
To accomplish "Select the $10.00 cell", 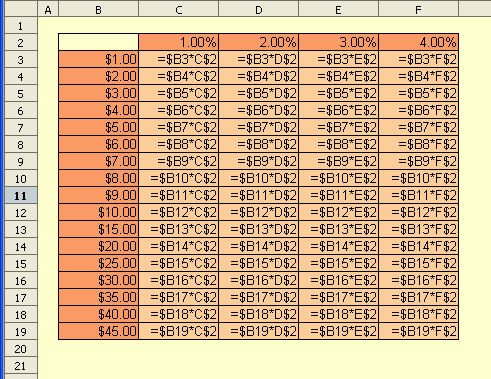I will coord(98,212).
